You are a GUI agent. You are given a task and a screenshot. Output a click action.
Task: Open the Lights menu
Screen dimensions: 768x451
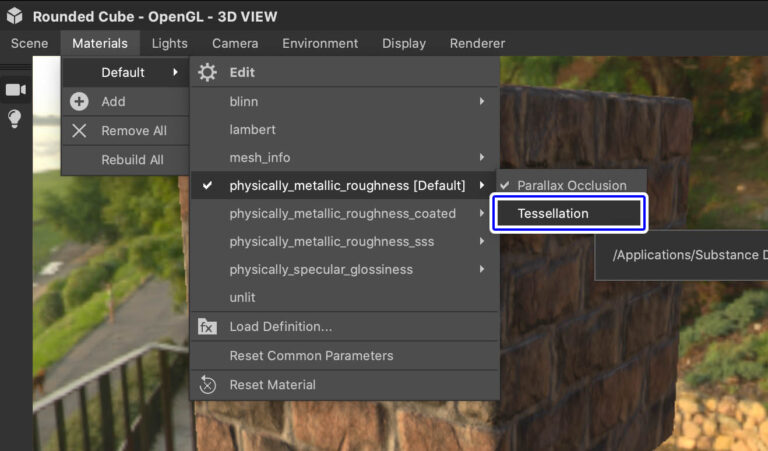click(x=169, y=43)
